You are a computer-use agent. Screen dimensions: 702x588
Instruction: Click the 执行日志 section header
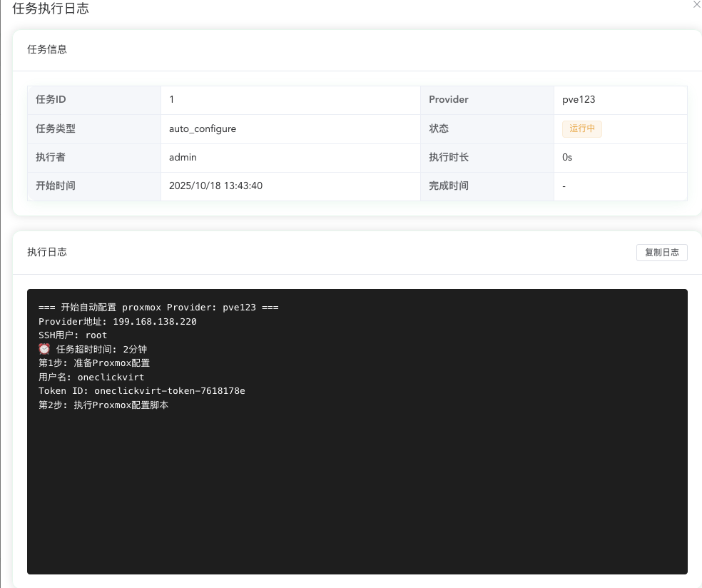point(47,253)
